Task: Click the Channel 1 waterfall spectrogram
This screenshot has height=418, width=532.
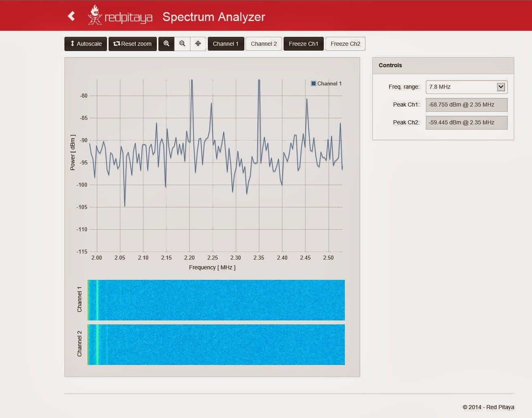Action: pos(216,300)
